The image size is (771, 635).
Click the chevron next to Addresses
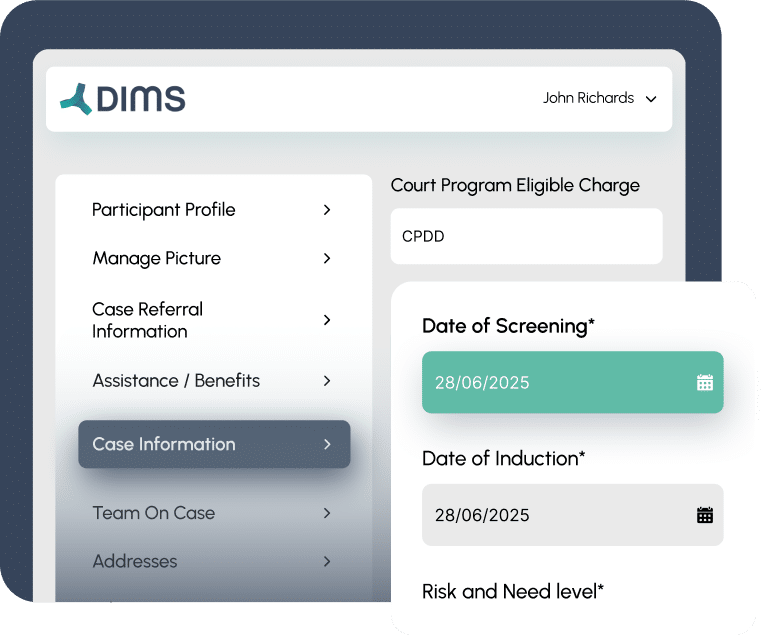tap(327, 562)
